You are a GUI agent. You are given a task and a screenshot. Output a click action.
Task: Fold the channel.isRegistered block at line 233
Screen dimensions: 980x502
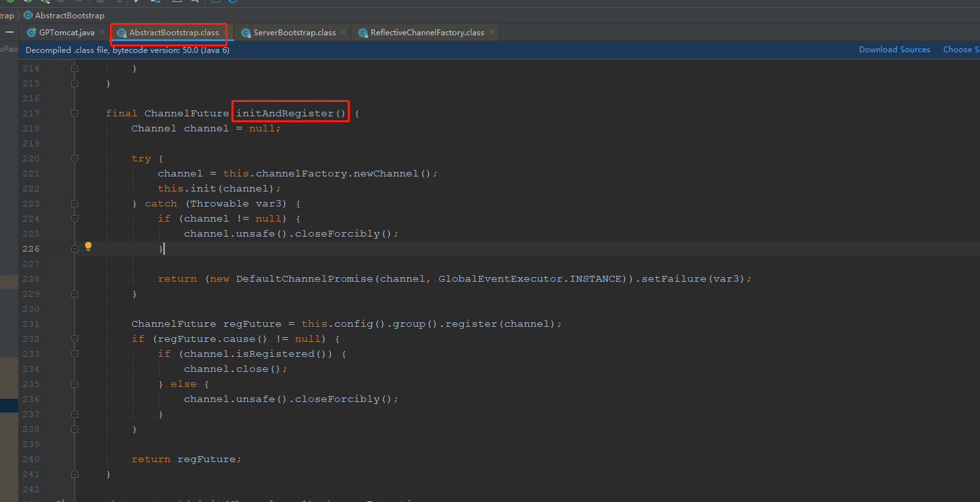(75, 354)
